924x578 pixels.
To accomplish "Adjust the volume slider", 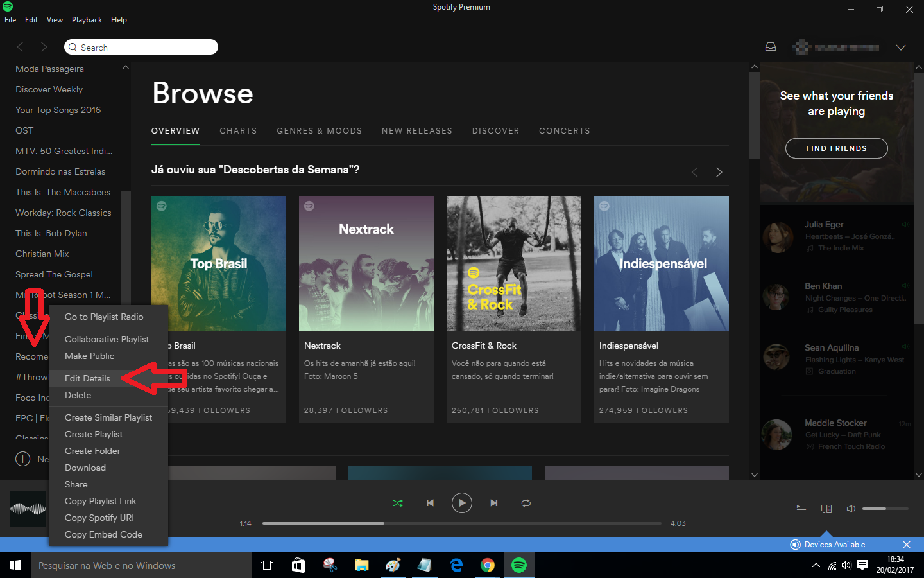I will pyautogui.click(x=886, y=509).
